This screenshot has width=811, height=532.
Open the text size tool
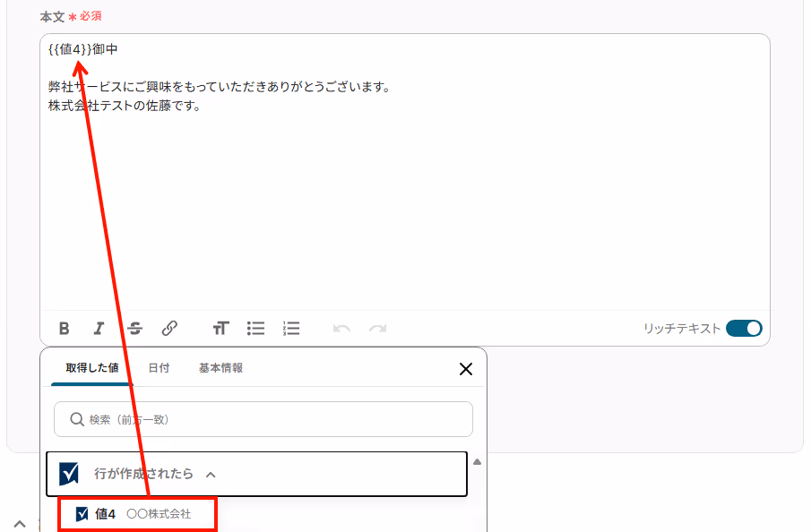pyautogui.click(x=220, y=329)
